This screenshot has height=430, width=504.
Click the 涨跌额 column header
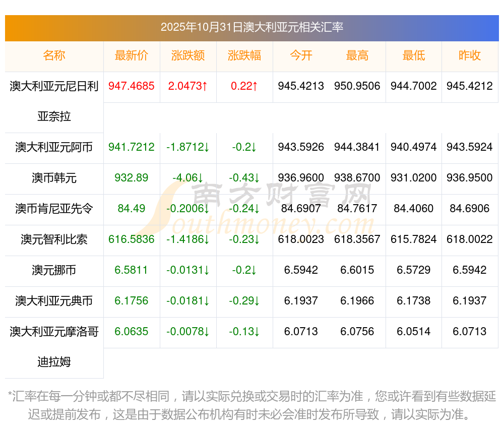(188, 55)
